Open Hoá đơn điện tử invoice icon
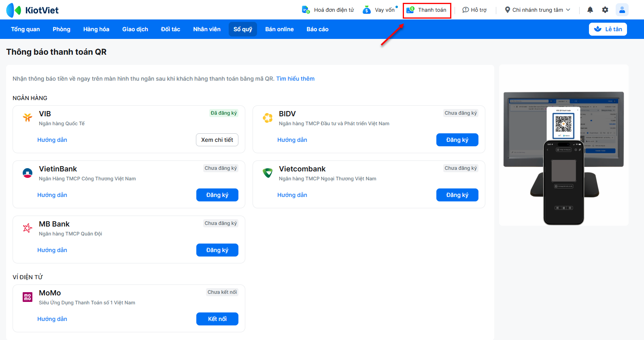Image resolution: width=644 pixels, height=340 pixels. coord(306,10)
